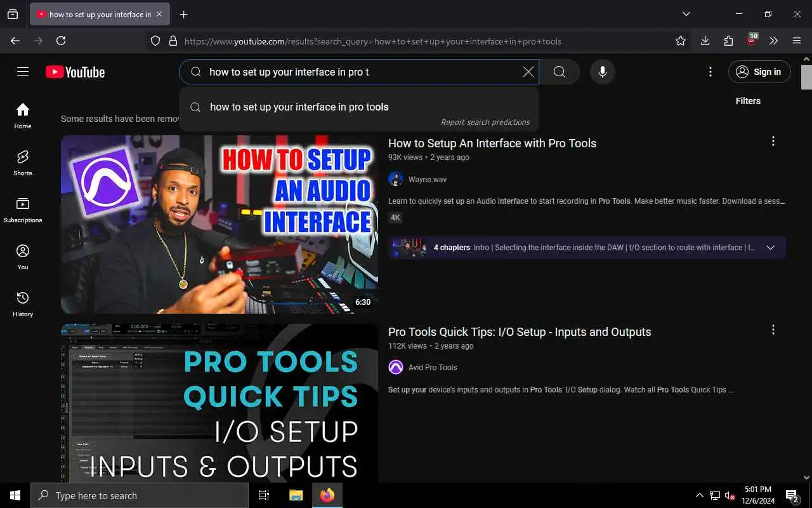Click Report search predictions link
This screenshot has width=812, height=508.
tap(485, 122)
